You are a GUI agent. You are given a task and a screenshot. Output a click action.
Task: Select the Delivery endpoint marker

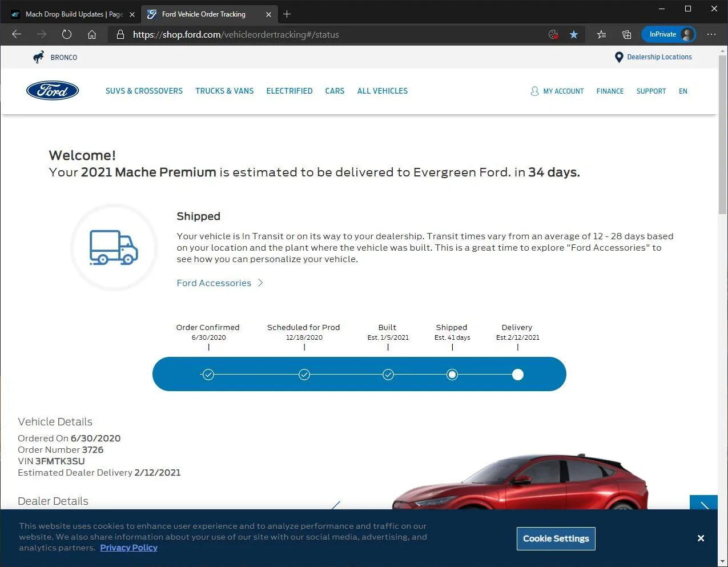click(518, 375)
